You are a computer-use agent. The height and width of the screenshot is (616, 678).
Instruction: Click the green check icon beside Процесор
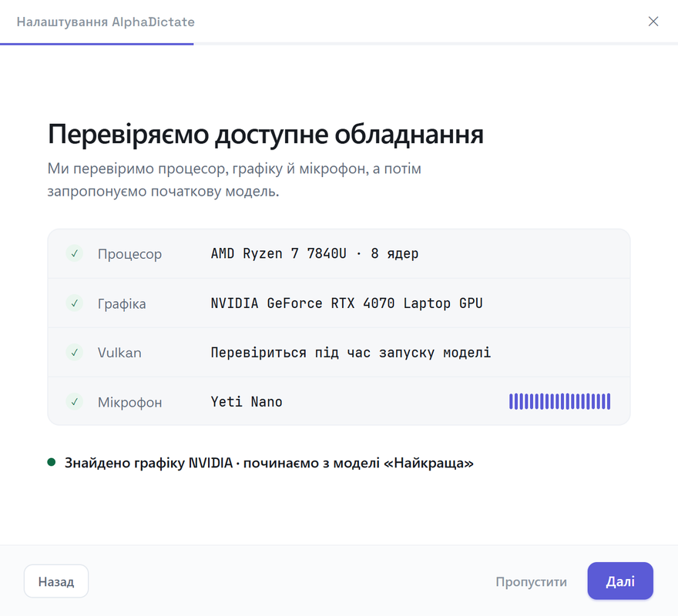pyautogui.click(x=75, y=253)
